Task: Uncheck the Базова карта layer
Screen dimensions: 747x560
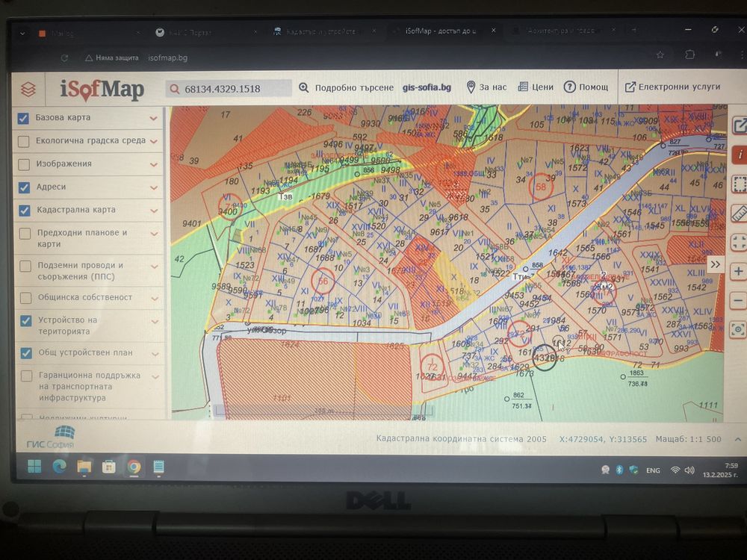Action: [x=23, y=118]
